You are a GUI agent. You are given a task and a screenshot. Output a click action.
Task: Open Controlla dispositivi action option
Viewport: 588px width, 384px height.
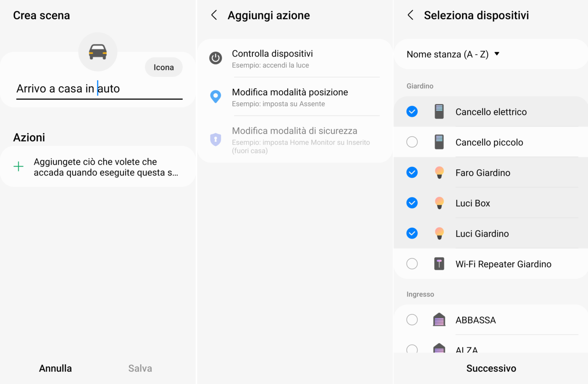click(272, 58)
